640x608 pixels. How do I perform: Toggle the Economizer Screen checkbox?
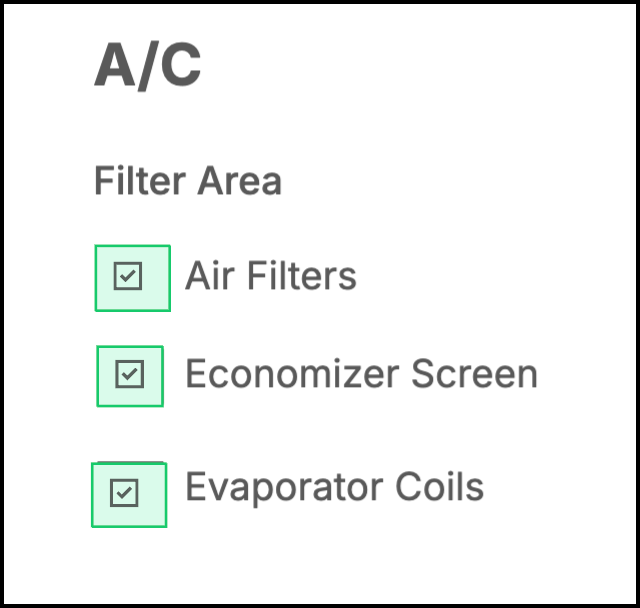coord(129,374)
